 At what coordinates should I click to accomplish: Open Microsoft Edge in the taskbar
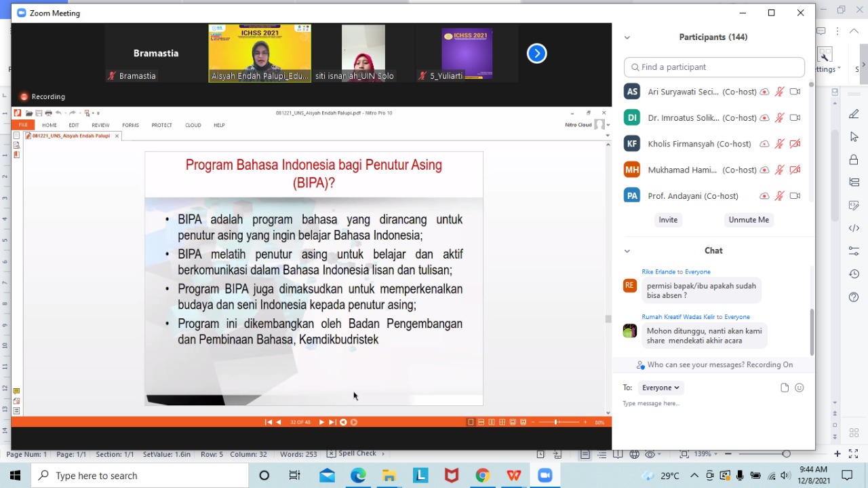(358, 476)
